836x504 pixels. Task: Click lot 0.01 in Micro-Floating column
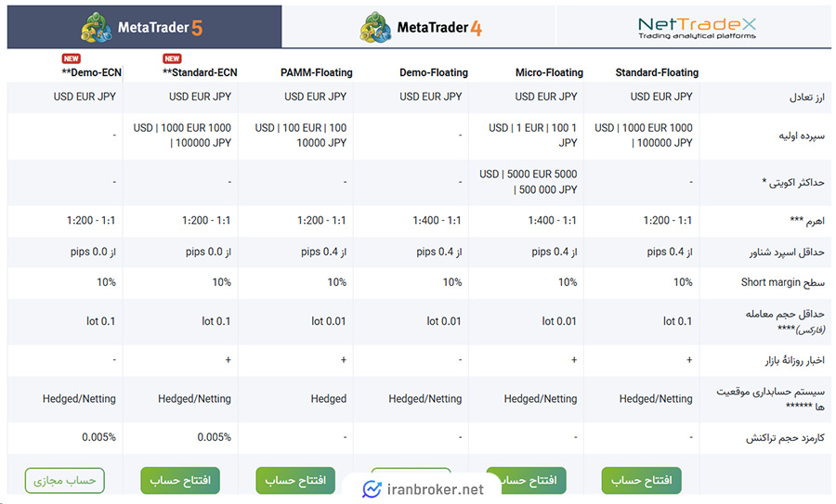click(559, 321)
